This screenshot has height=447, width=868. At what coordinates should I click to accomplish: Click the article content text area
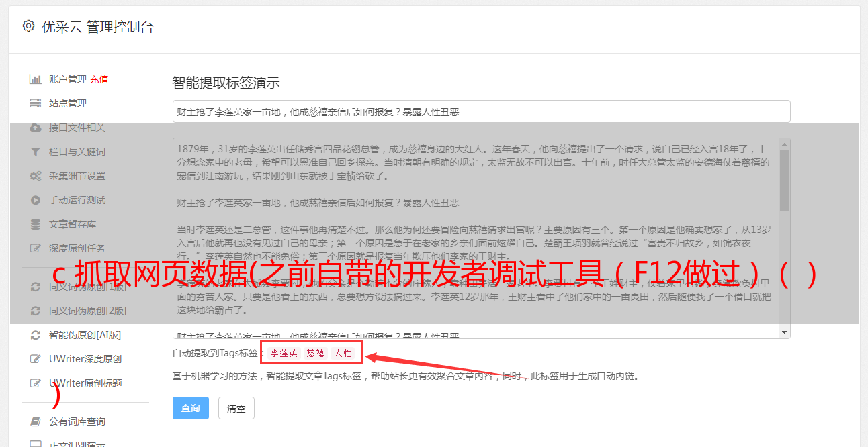coord(476,238)
